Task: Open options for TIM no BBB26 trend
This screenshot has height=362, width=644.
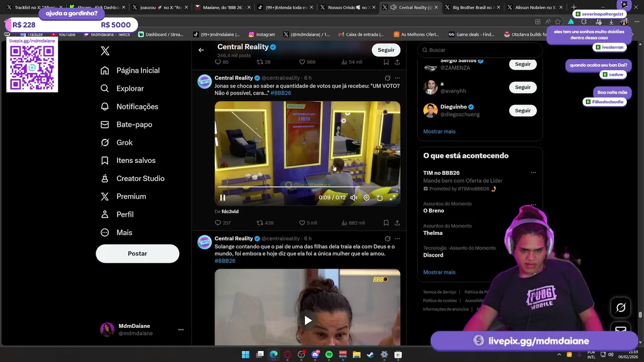Action: point(533,173)
